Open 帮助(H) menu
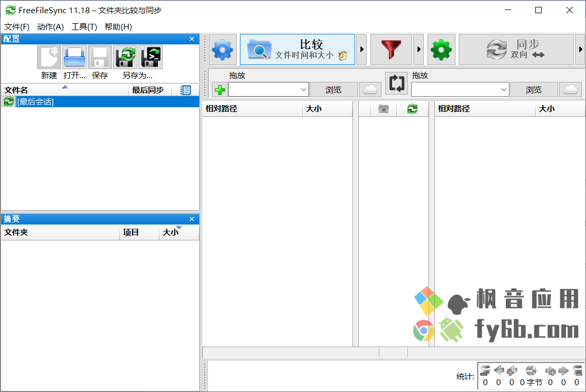Viewport: 586px width, 392px height. click(x=118, y=27)
